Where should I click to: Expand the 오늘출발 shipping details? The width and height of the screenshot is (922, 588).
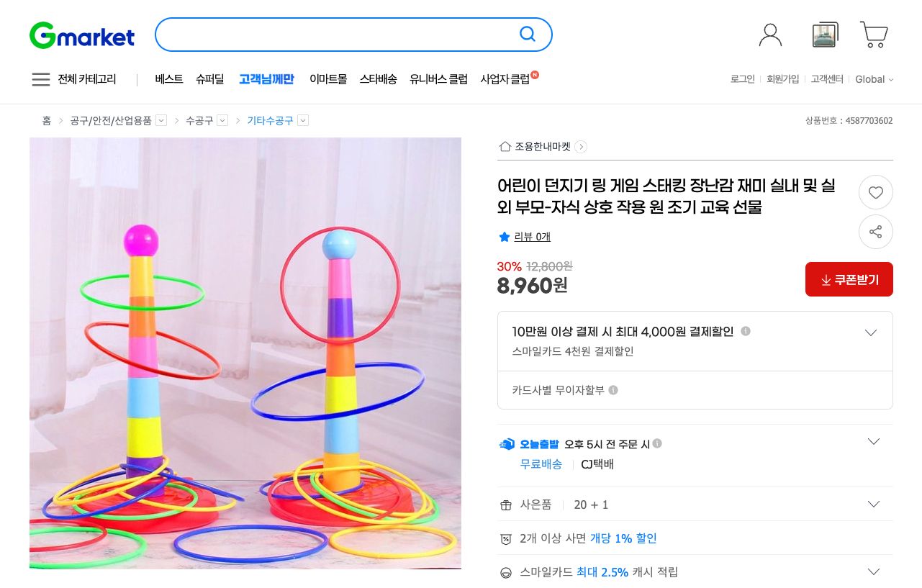point(873,441)
